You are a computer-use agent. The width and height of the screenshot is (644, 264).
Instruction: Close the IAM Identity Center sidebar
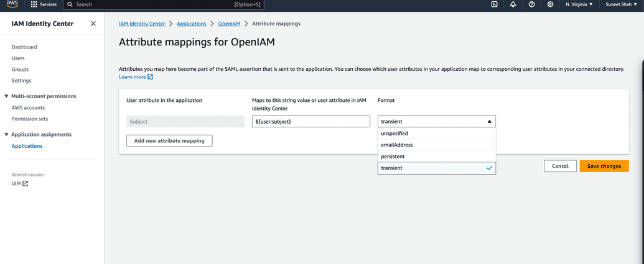pos(93,24)
